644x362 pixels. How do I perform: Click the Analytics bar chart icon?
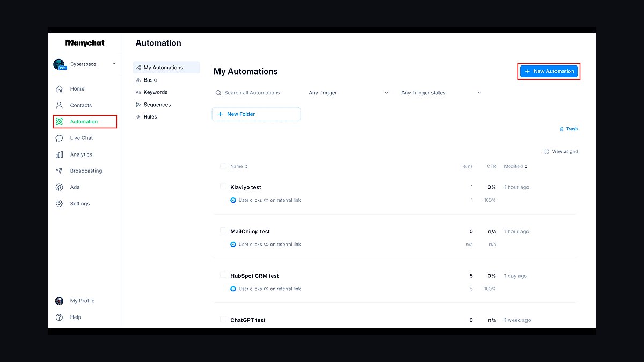coord(59,154)
